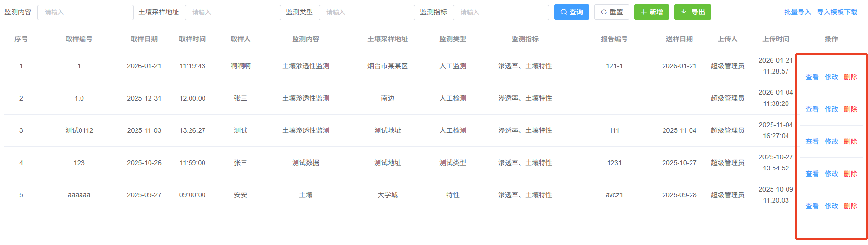Image resolution: width=868 pixels, height=245 pixels.
Task: Click 查看 for 测试0112 row
Action: (812, 142)
